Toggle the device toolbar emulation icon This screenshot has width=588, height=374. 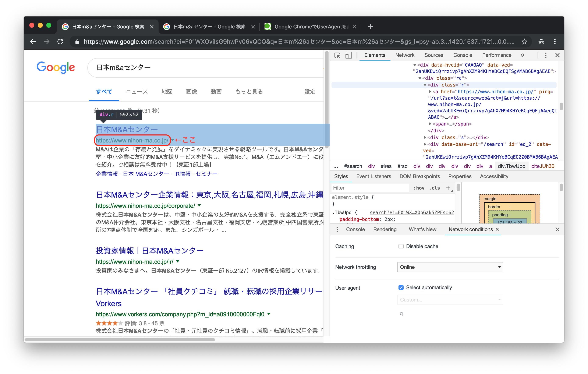(x=348, y=56)
